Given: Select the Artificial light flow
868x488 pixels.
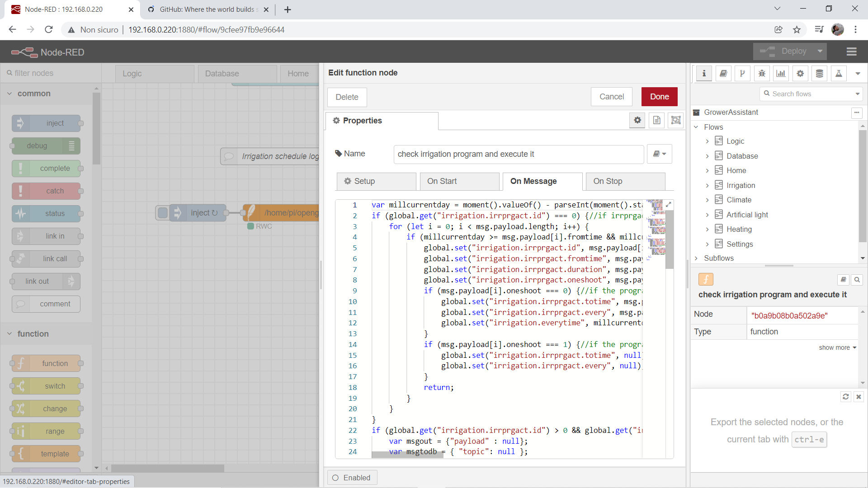Looking at the screenshot, I should tap(747, 215).
